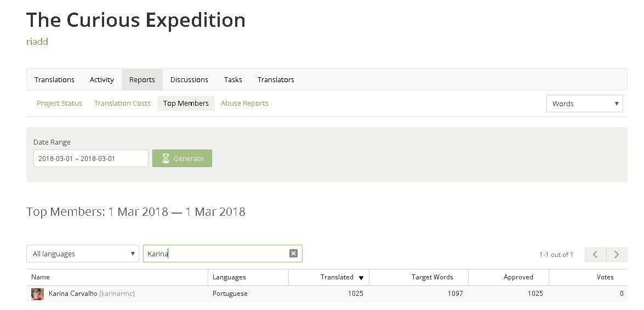Image resolution: width=644 pixels, height=310 pixels.
Task: Click the Translated column sort arrow
Action: [x=361, y=278]
